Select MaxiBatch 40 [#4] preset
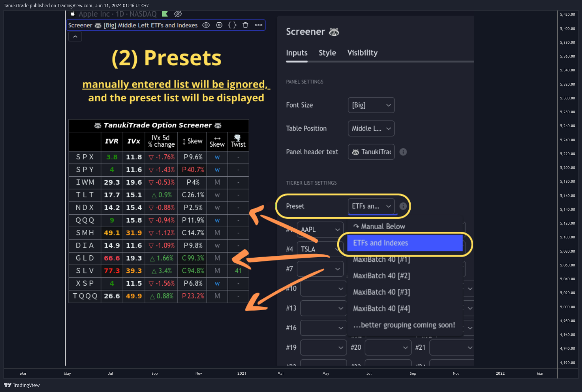The height and width of the screenshot is (392, 582). [x=405, y=309]
